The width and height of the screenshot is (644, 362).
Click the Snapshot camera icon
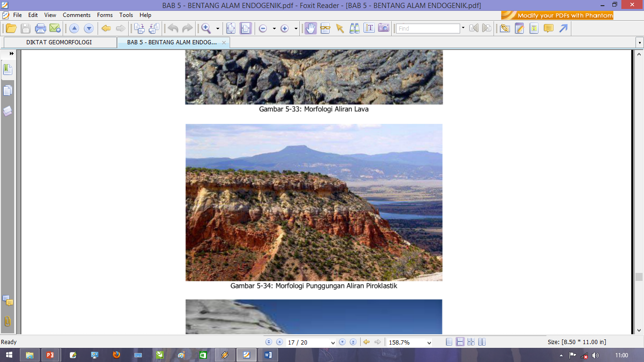[384, 28]
